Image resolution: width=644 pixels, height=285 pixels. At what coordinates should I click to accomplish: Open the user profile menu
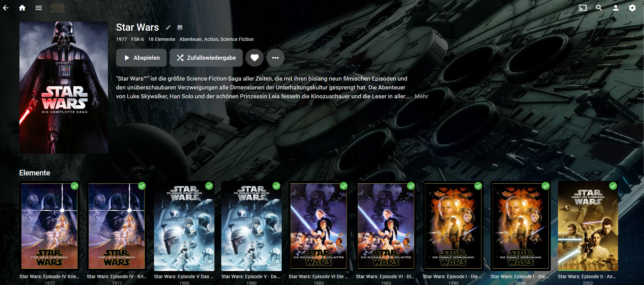tap(616, 8)
